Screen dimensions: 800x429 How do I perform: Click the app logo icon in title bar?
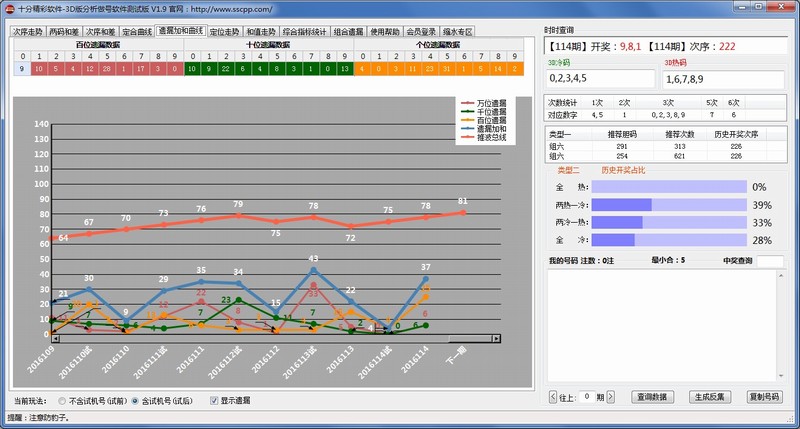coord(9,8)
